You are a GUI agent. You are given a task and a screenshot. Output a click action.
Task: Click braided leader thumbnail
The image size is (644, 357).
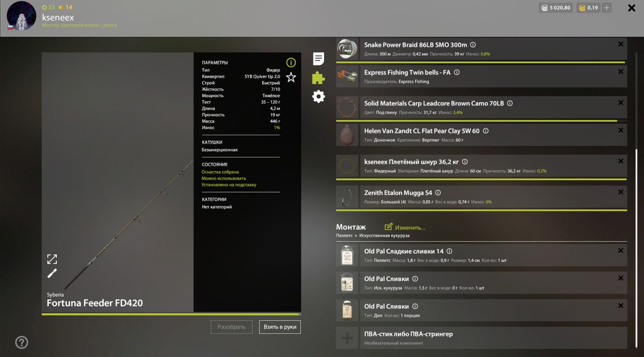click(347, 166)
